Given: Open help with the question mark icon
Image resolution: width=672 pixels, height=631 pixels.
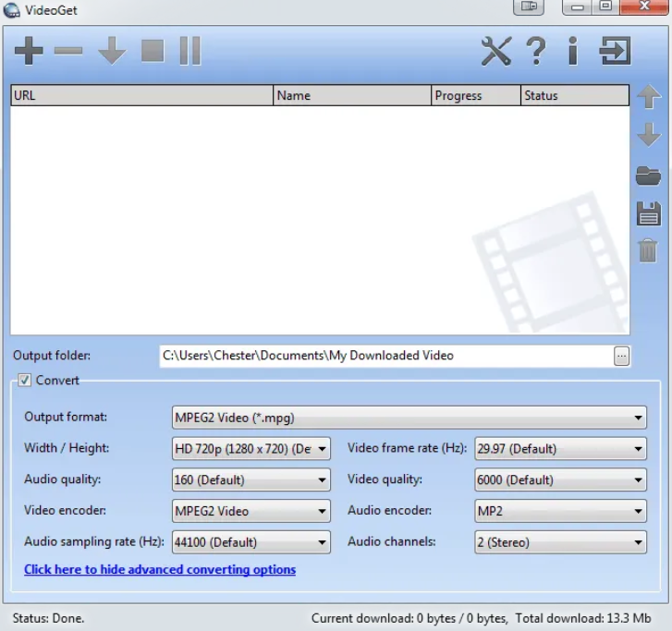Looking at the screenshot, I should pyautogui.click(x=536, y=51).
